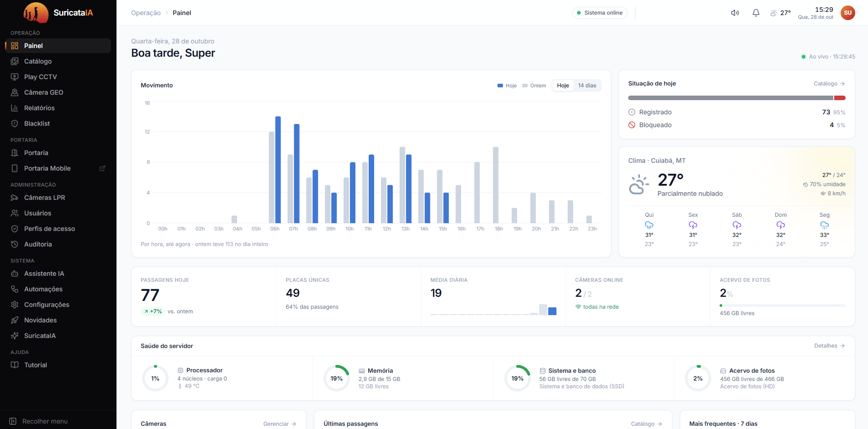Click the blue 06h bar in chart
Screen dimensions: 868x429
[278, 170]
